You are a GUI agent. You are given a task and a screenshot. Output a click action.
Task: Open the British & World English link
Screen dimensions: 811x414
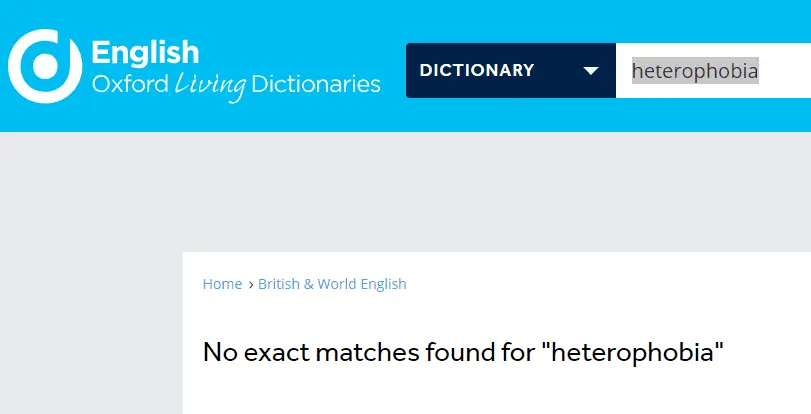coord(332,284)
